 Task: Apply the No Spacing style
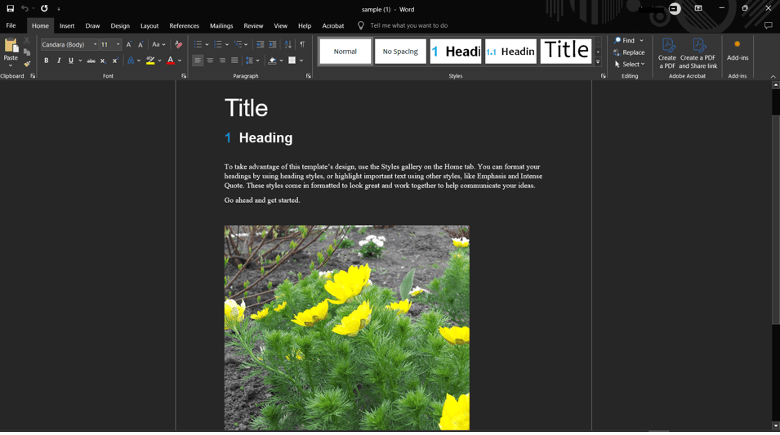[x=400, y=51]
